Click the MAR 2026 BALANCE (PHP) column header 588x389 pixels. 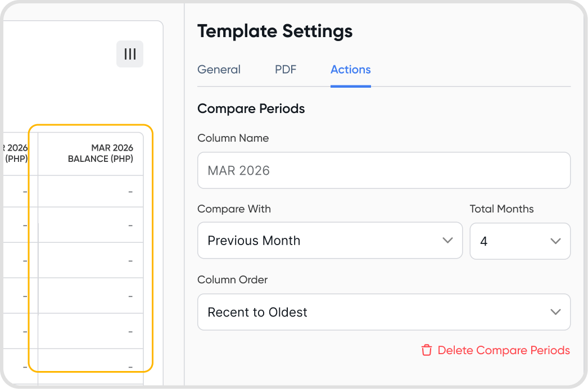[100, 153]
